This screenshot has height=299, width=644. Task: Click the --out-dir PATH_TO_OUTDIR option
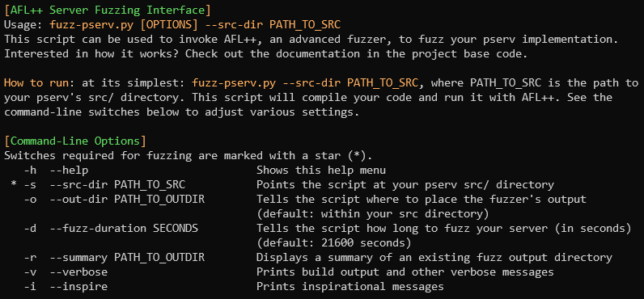pyautogui.click(x=127, y=200)
